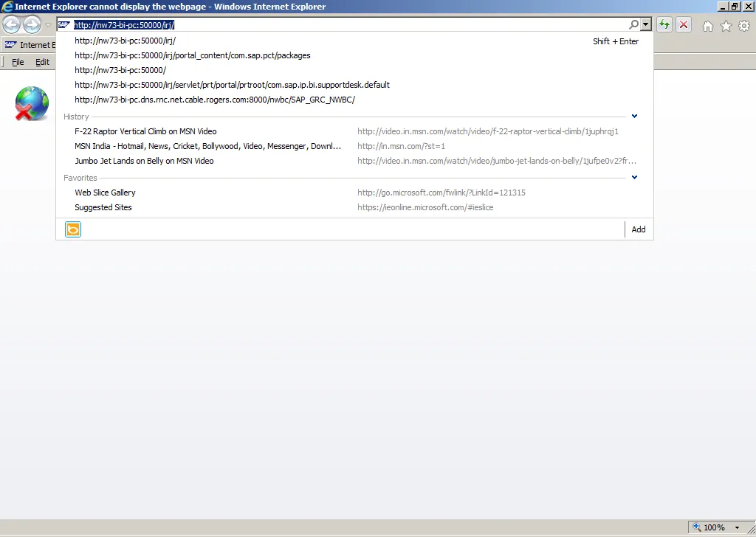
Task: Open the 100% zoom level dropdown arrow
Action: pyautogui.click(x=737, y=527)
